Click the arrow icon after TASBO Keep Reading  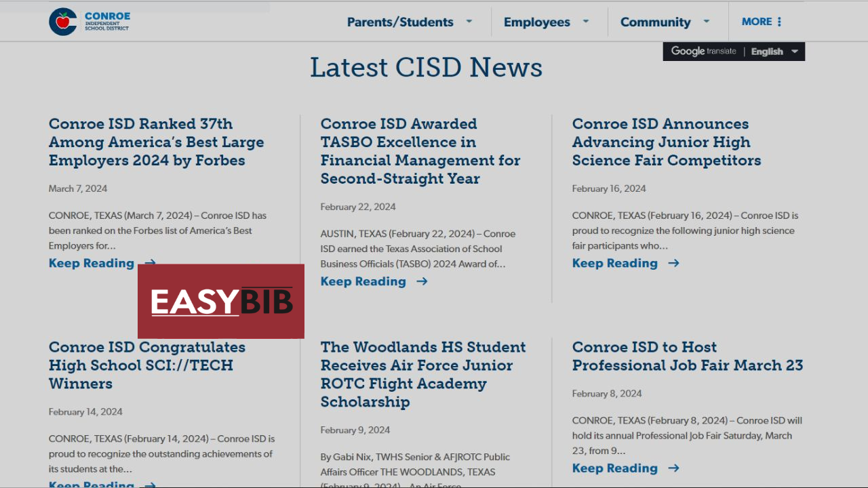click(422, 281)
